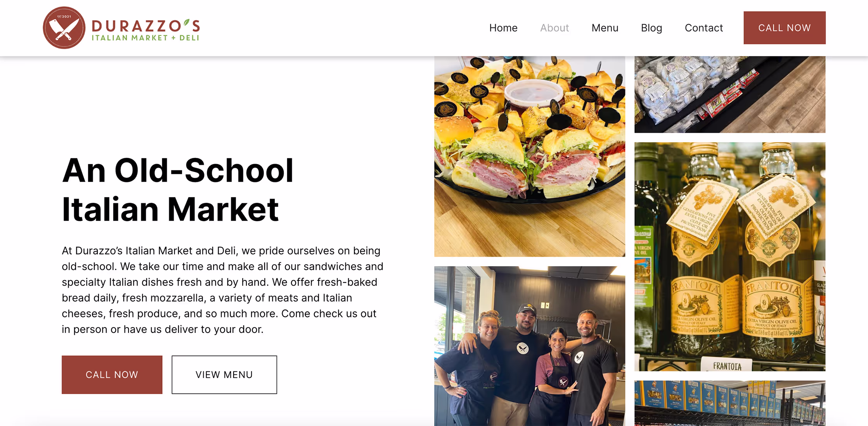Screen dimensions: 868x426
Task: Open the blue pasta boxes shelf photo
Action: pyautogui.click(x=730, y=403)
